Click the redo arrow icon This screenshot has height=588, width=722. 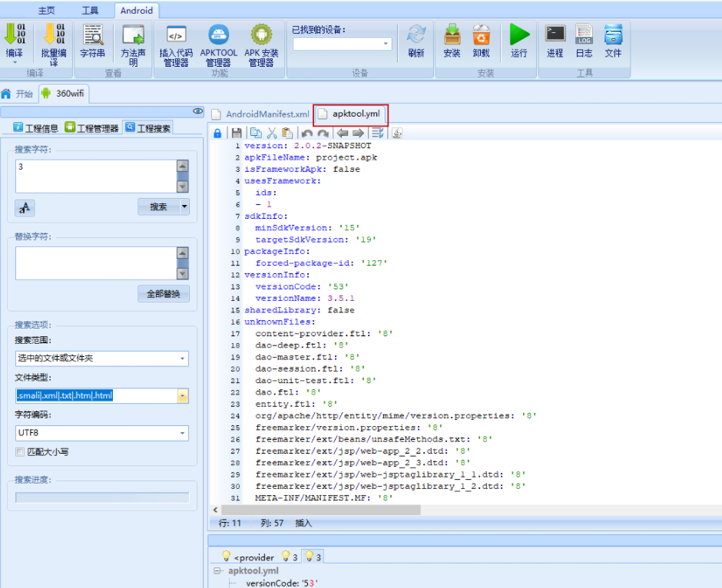click(323, 134)
